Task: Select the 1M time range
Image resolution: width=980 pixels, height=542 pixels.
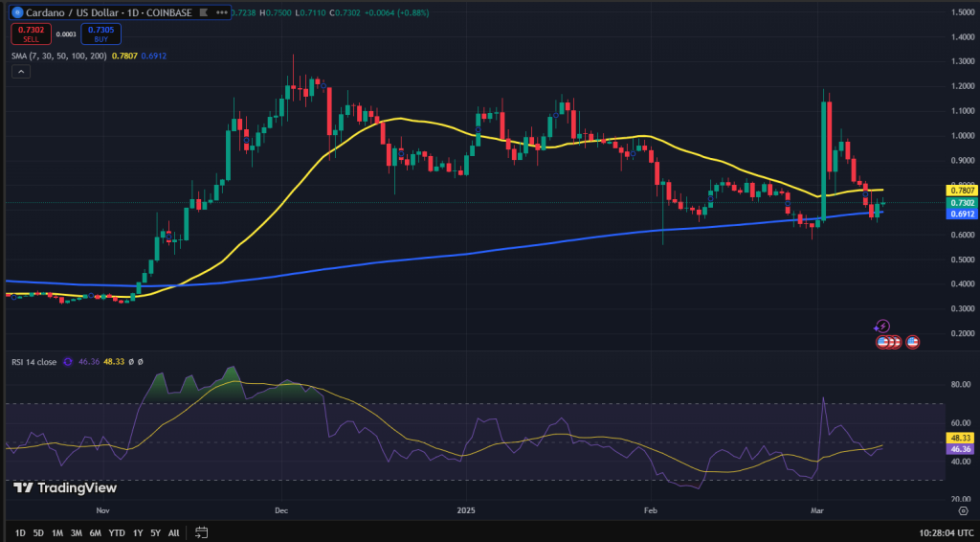Action: click(57, 533)
